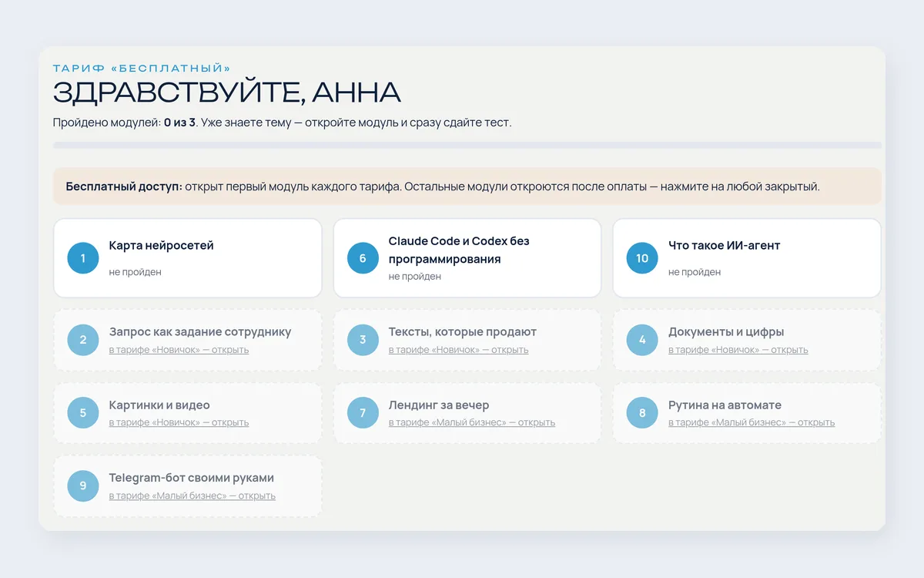Screen dimensions: 924x578
Task: Open the «Карта нейросетей» module title
Action: (x=162, y=246)
